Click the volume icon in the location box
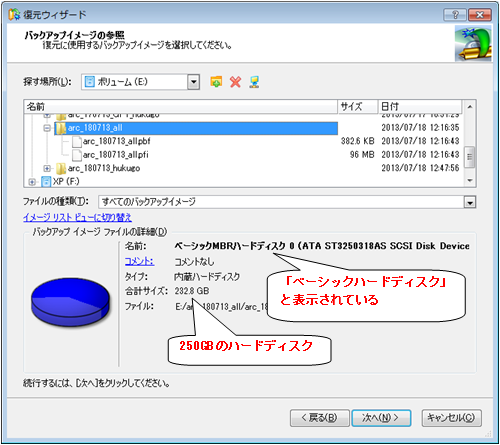500x445 pixels. point(89,82)
